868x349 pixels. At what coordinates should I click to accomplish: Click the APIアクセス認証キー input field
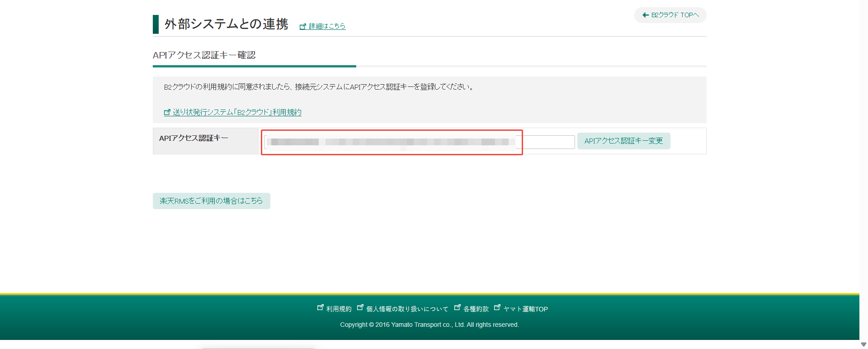coord(419,142)
